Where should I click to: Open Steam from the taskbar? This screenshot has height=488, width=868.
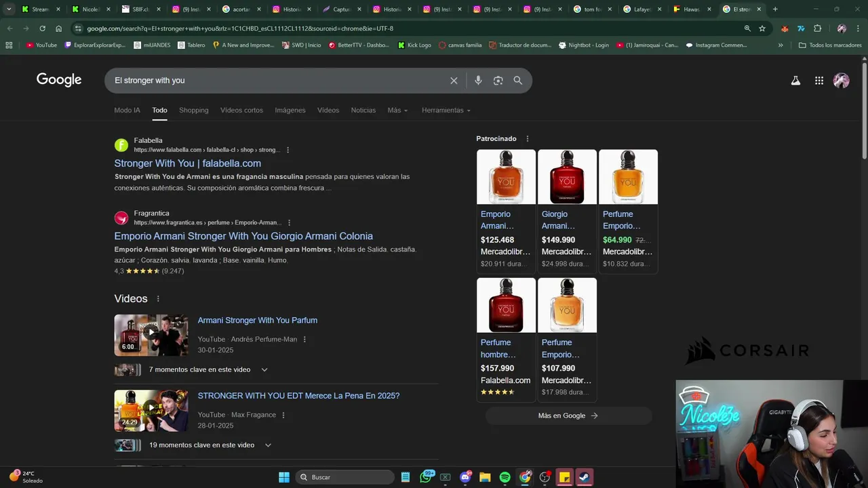(584, 477)
